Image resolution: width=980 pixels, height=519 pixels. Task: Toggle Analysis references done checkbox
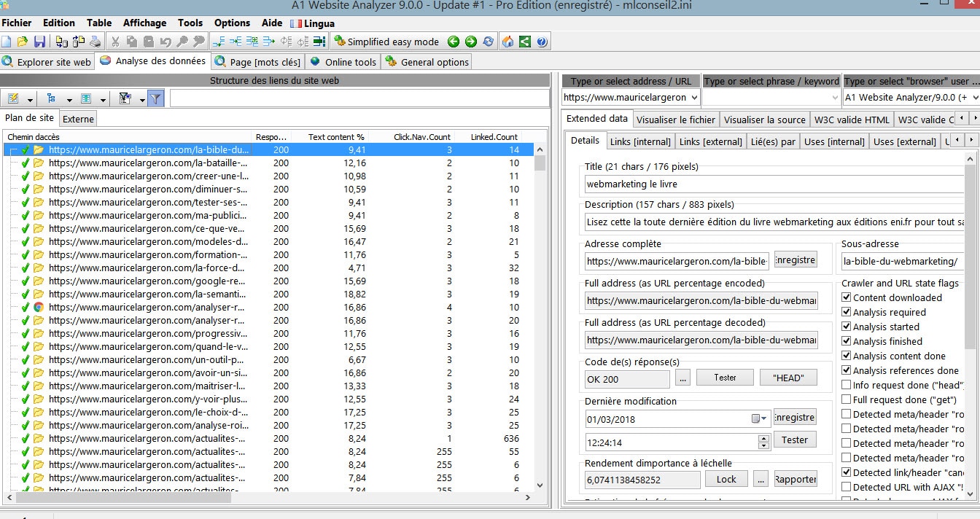[846, 370]
